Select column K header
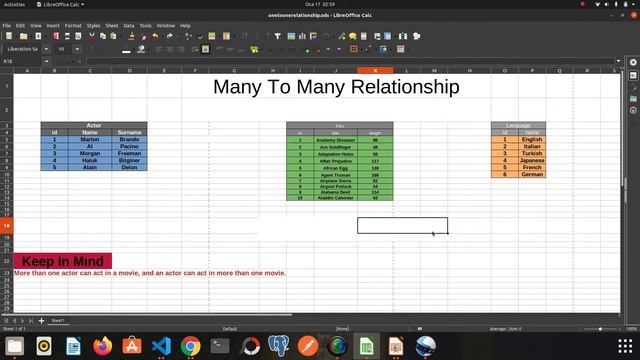Viewport: 640px width, 360px height. (375, 71)
